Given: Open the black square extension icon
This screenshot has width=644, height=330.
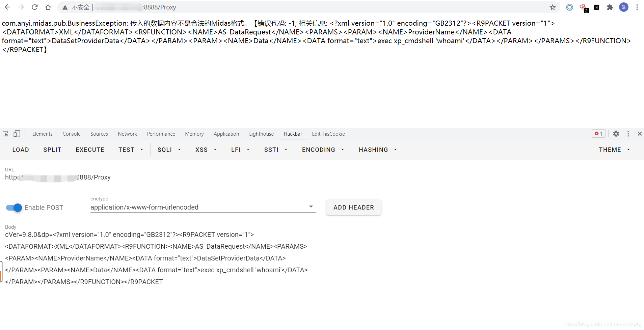Looking at the screenshot, I should click(596, 7).
